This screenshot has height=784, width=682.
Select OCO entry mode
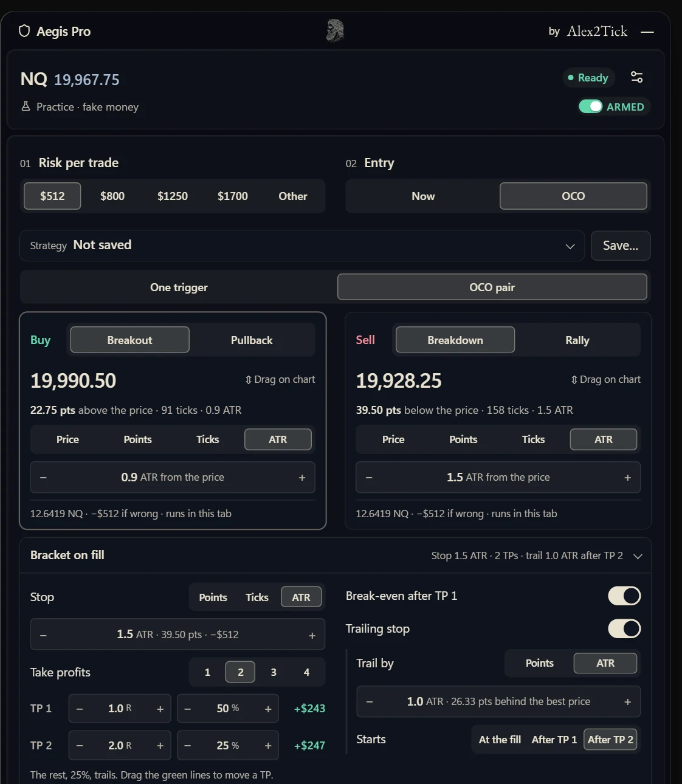573,196
